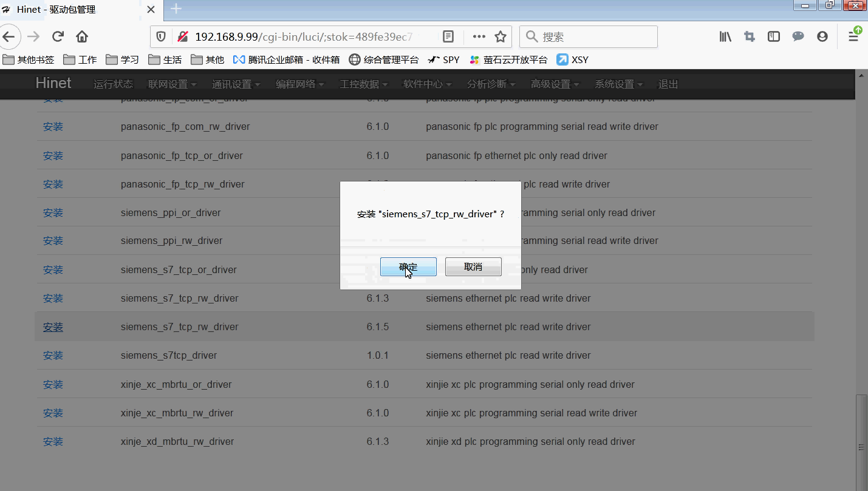Go to the browser home page icon

pos(82,37)
